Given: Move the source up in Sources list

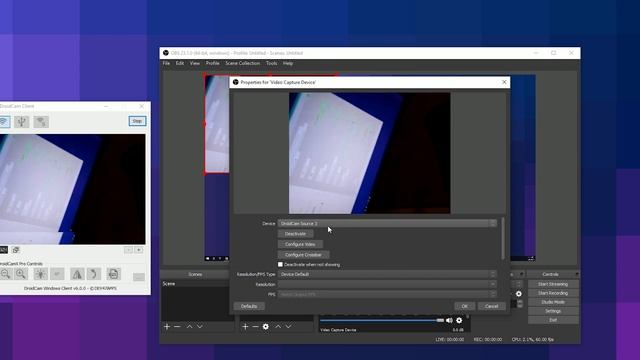Looking at the screenshot, I should pyautogui.click(x=278, y=327).
